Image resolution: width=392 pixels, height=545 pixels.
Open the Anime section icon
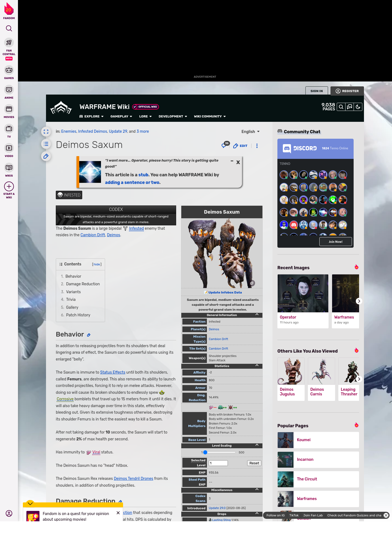(9, 90)
